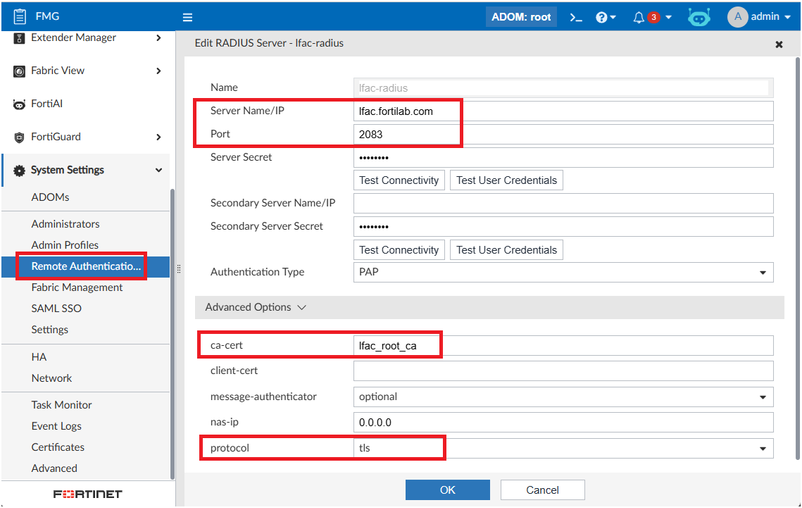Launch the FortiAI robot assistant icon
Viewport: 802px width, 508px height.
(699, 17)
